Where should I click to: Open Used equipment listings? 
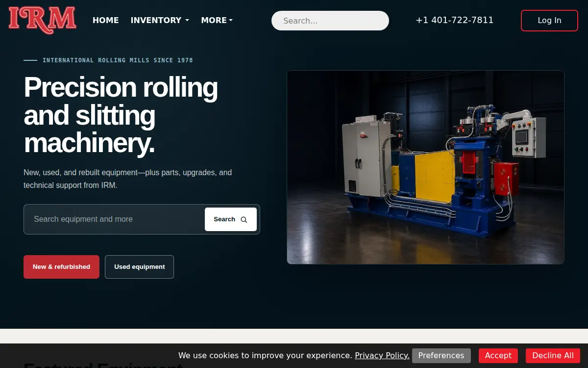[139, 267]
